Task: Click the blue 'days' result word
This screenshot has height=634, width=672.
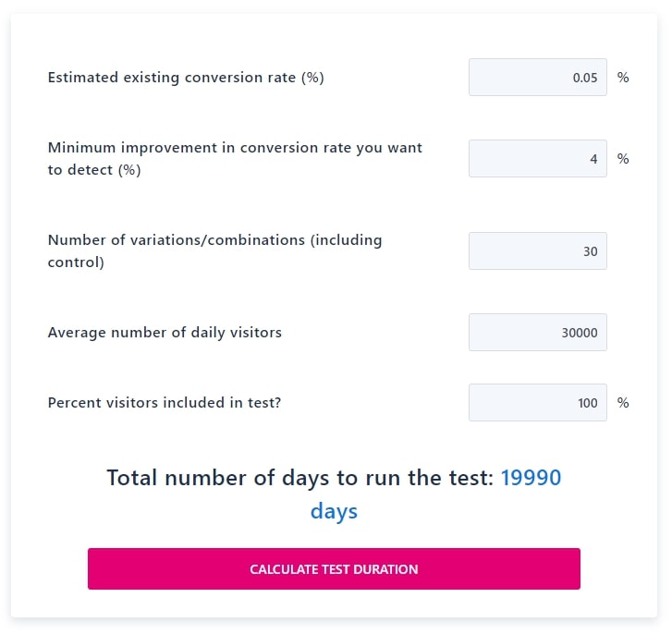Action: point(334,511)
